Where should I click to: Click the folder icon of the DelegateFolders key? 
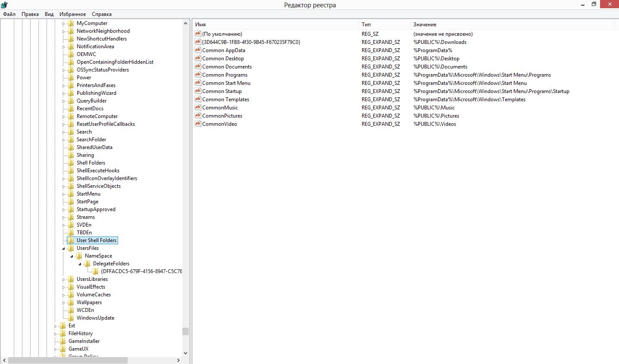click(88, 264)
